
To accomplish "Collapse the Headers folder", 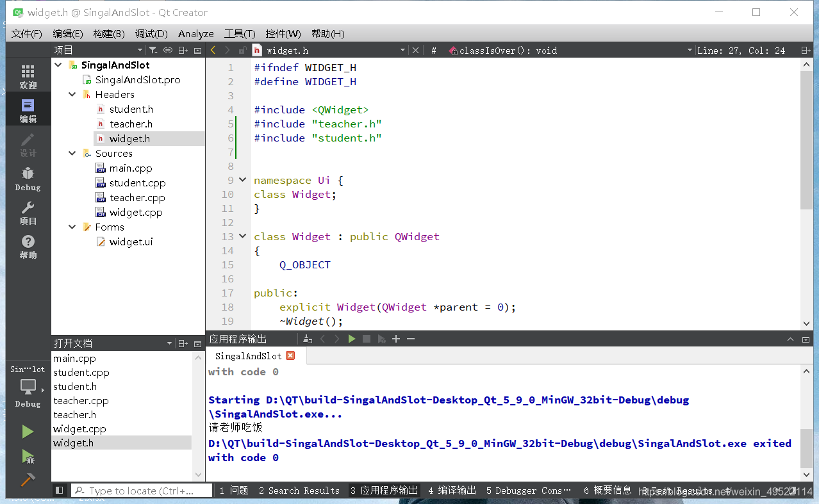I will click(72, 94).
